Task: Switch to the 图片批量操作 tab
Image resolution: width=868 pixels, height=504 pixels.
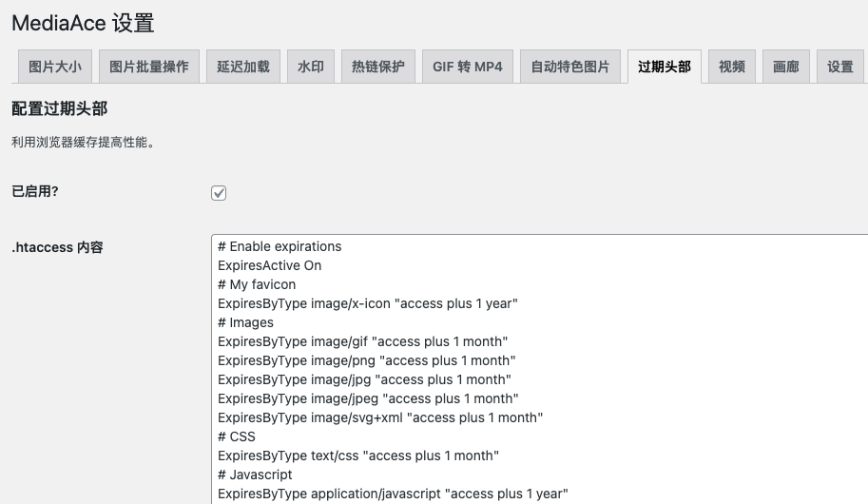Action: point(149,67)
